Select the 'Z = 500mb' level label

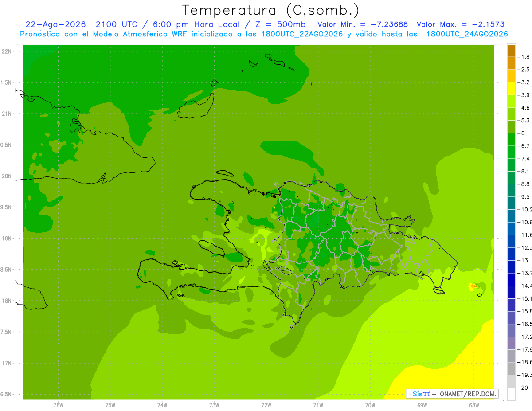(281, 24)
